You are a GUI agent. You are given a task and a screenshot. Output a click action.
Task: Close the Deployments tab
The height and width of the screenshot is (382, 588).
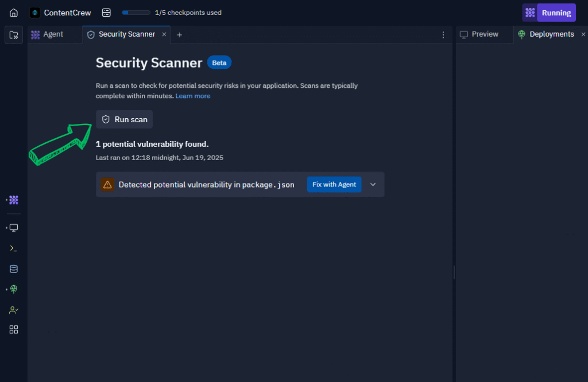583,34
